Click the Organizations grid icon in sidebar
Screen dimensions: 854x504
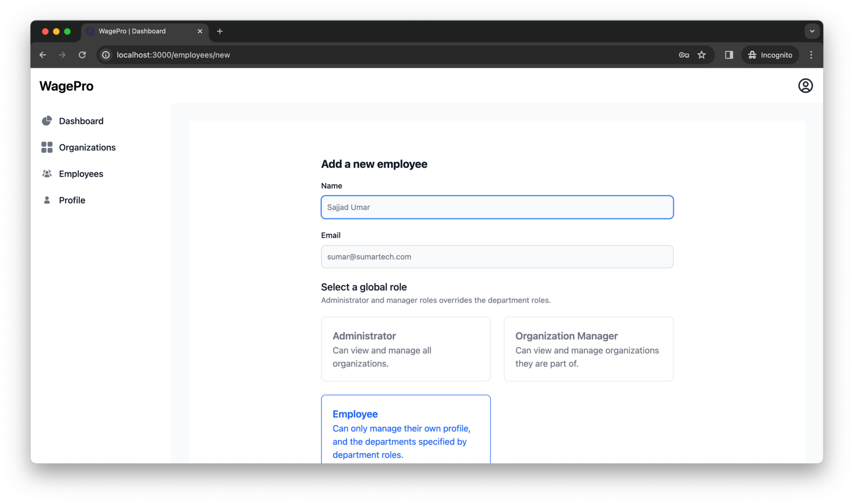point(47,147)
